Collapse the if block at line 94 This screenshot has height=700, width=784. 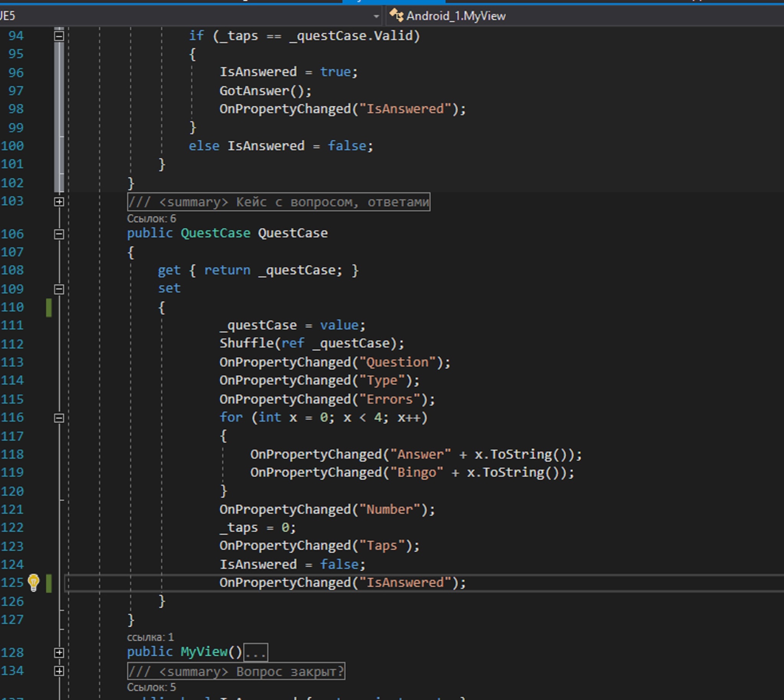[59, 36]
